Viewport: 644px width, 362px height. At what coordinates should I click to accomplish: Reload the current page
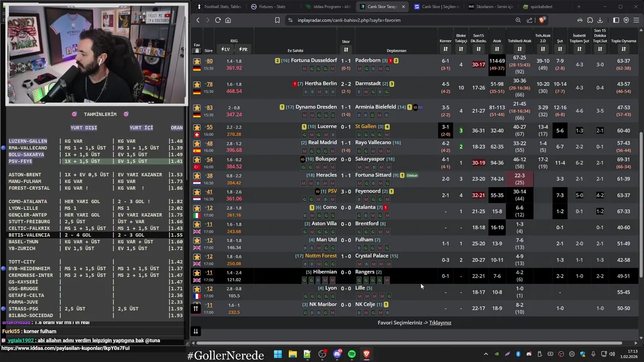218,20
